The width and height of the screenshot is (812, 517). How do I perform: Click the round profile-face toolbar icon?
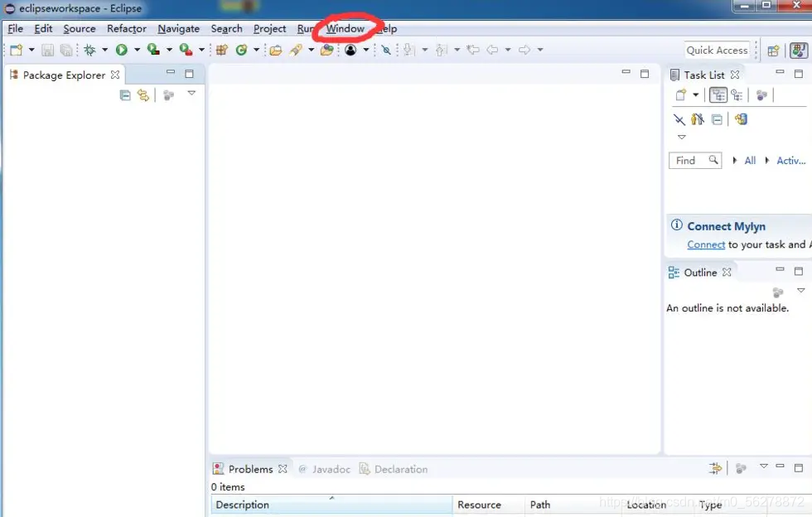[350, 50]
